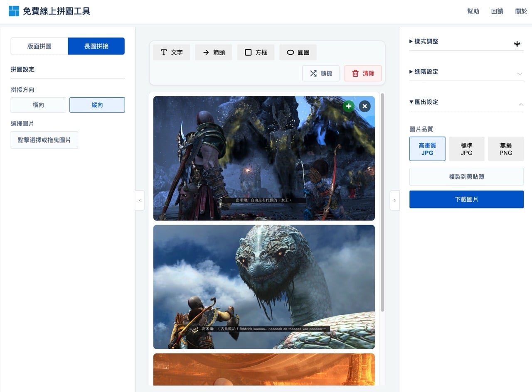Set stitching direction to 縱向
This screenshot has height=392, width=532.
click(97, 105)
